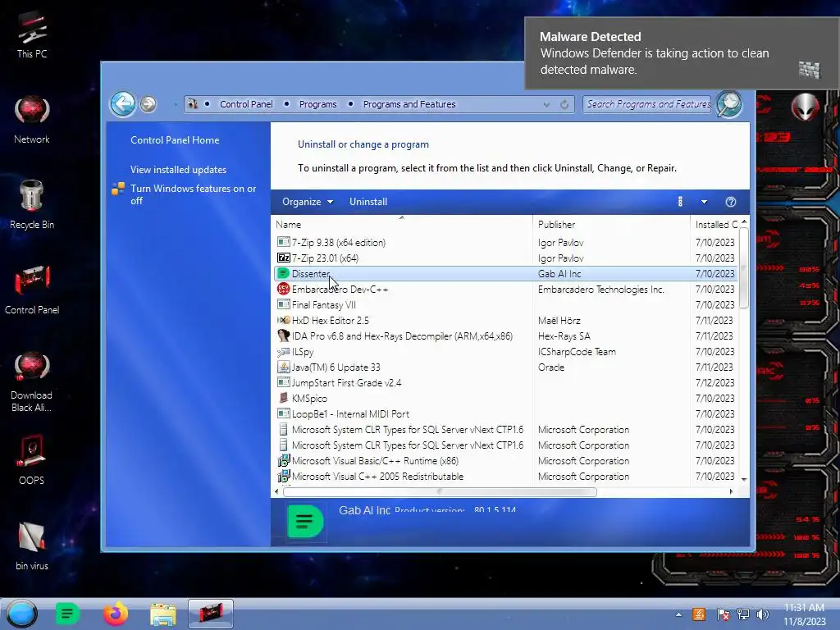
Task: Click the change view icon
Action: pos(680,202)
